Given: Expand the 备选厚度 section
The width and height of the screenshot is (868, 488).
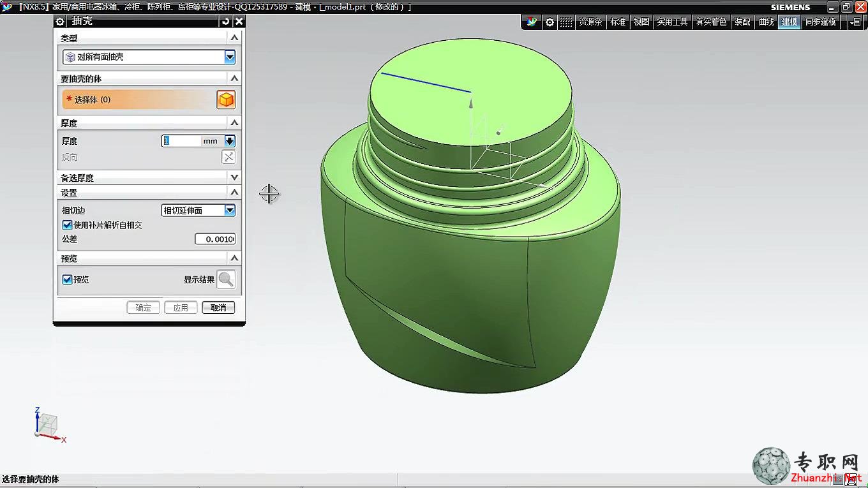Looking at the screenshot, I should [x=234, y=177].
